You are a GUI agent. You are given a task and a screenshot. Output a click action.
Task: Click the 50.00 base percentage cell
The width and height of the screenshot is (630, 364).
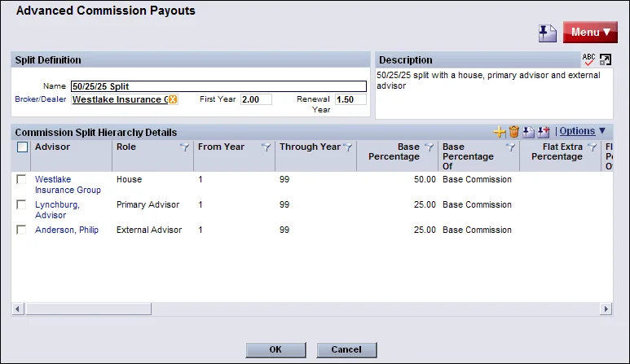click(425, 179)
